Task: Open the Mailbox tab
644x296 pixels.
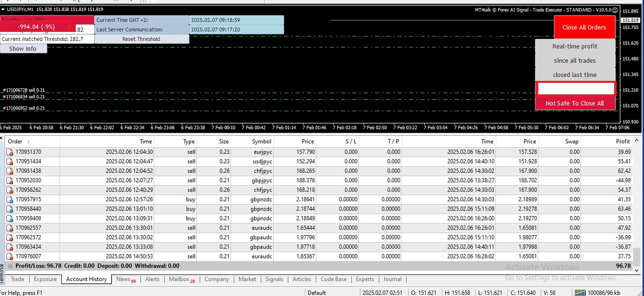Action: coord(179,279)
